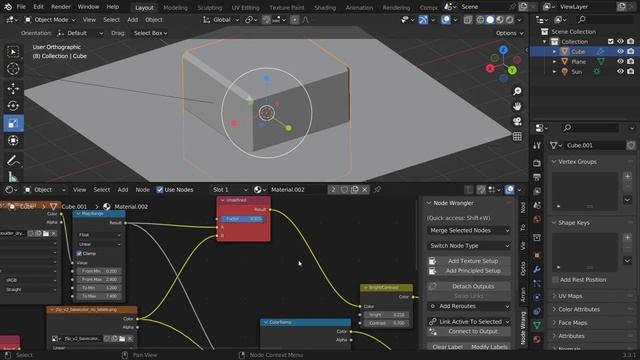This screenshot has height=360, width=640.
Task: Open the Render properties tab
Action: click(x=537, y=163)
